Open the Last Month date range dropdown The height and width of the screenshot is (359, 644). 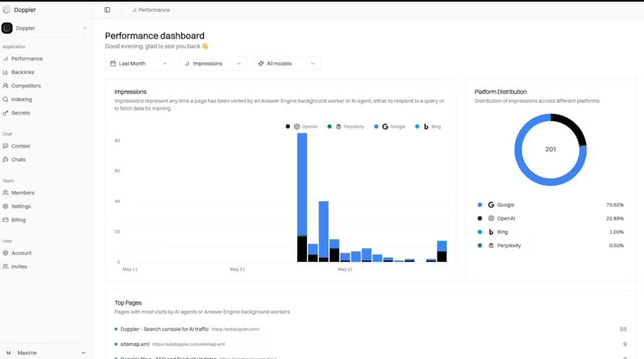138,64
